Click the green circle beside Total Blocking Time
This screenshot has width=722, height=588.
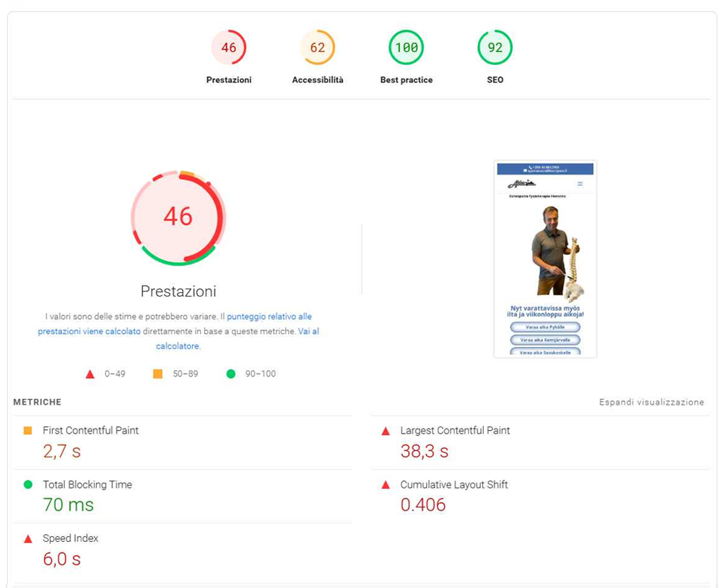click(x=28, y=485)
